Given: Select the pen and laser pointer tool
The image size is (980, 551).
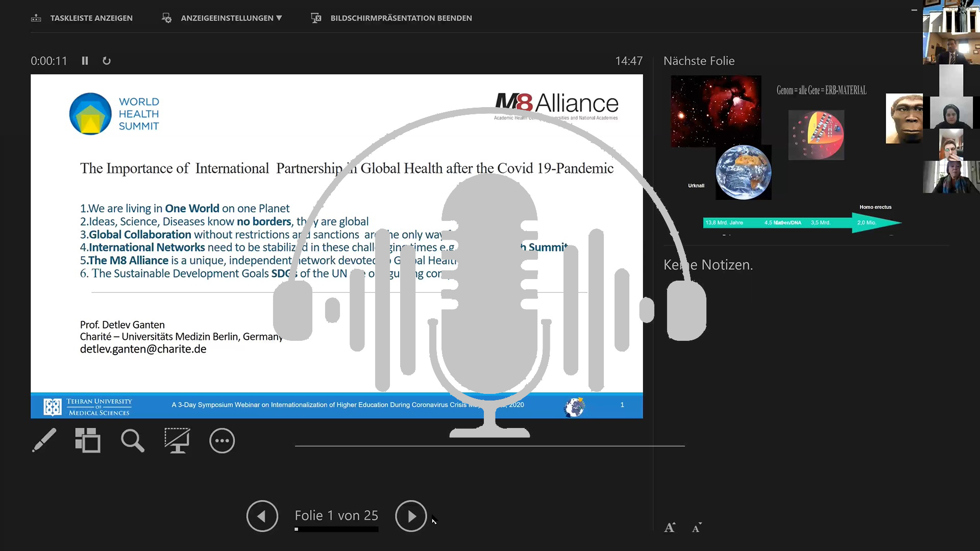Looking at the screenshot, I should [x=44, y=440].
